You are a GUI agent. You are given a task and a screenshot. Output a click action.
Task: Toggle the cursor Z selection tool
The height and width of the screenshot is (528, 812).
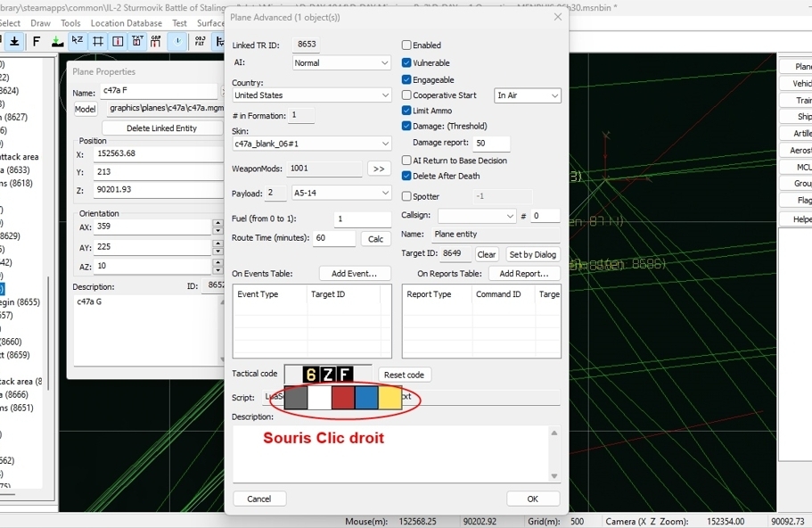click(x=78, y=41)
